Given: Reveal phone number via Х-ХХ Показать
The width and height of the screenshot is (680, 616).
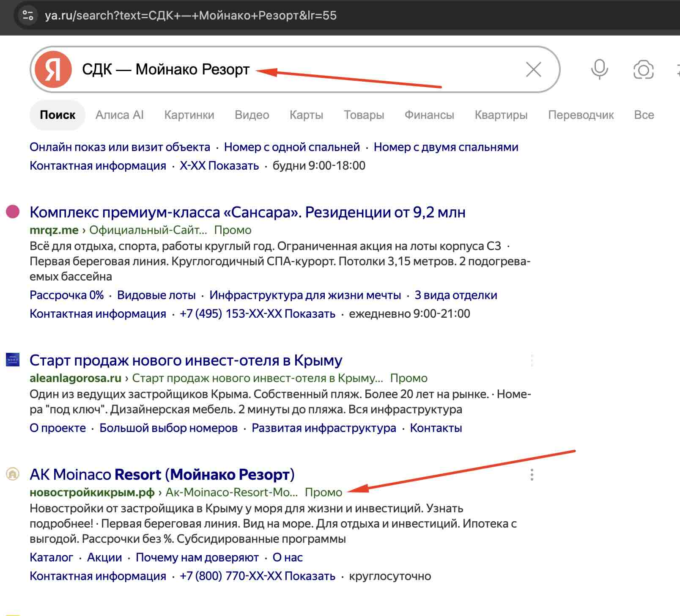Looking at the screenshot, I should click(x=219, y=166).
